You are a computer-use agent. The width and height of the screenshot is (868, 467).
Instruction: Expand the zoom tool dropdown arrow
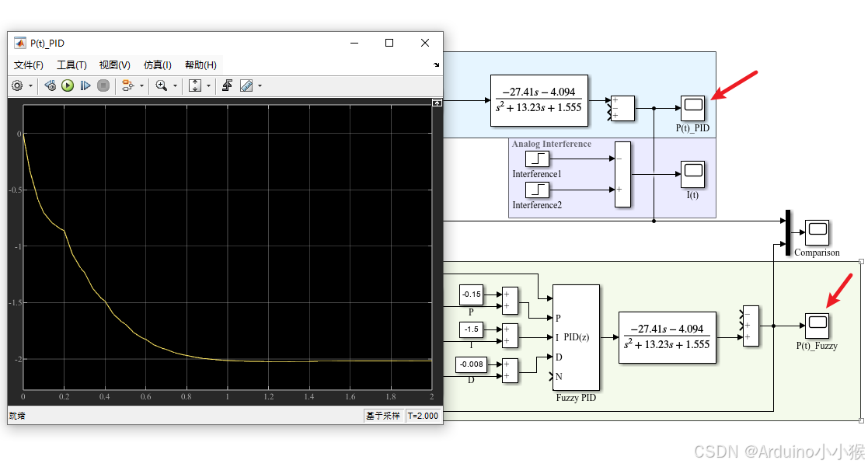[x=176, y=85]
